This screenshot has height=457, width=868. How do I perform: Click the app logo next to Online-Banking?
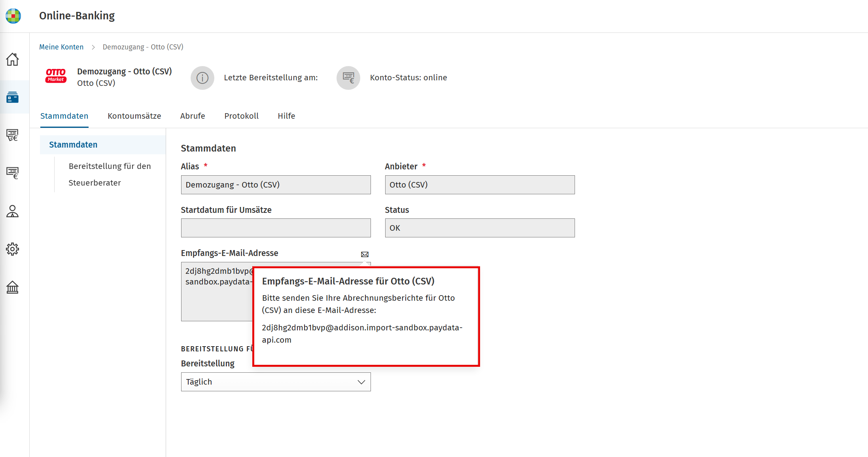[x=13, y=16]
